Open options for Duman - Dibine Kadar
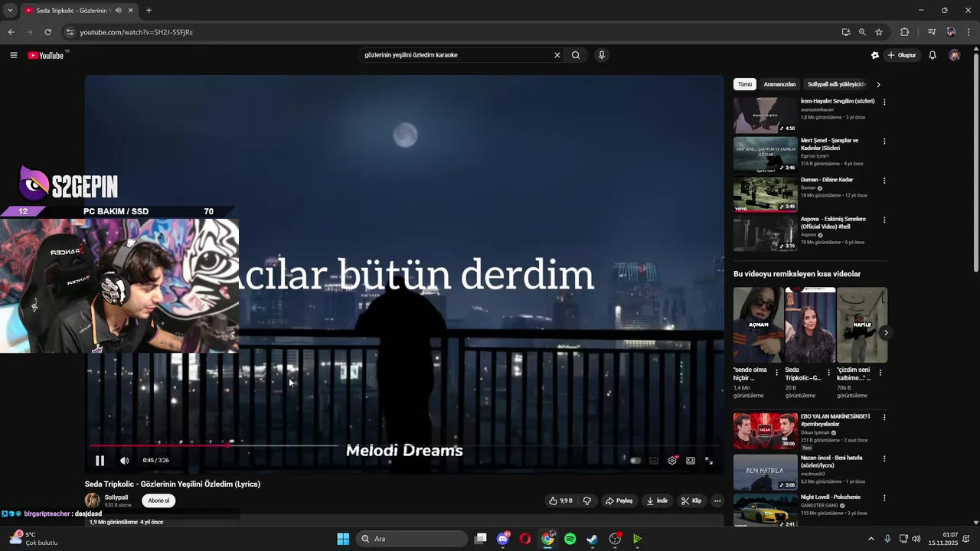The image size is (980, 551). [x=884, y=181]
